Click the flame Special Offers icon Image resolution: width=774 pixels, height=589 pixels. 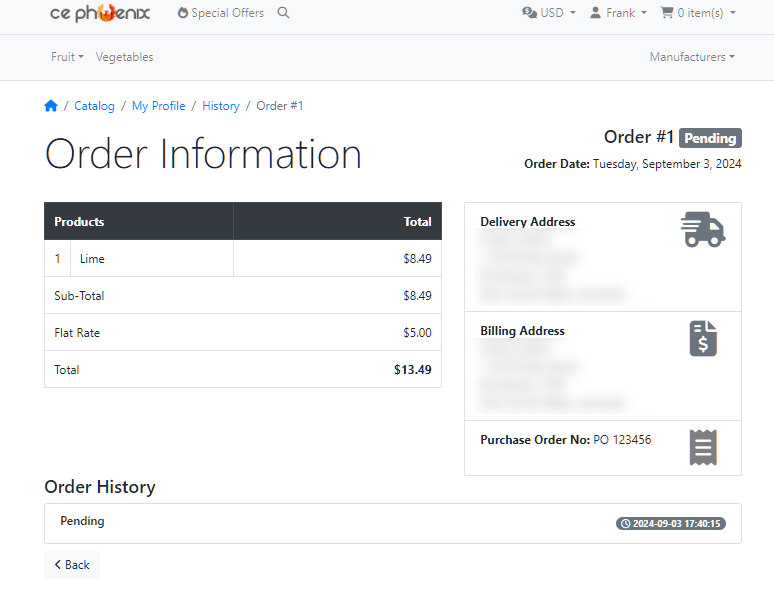(x=183, y=13)
